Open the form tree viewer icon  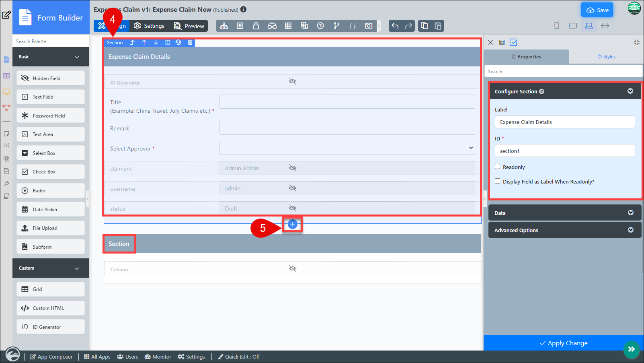[x=224, y=26]
